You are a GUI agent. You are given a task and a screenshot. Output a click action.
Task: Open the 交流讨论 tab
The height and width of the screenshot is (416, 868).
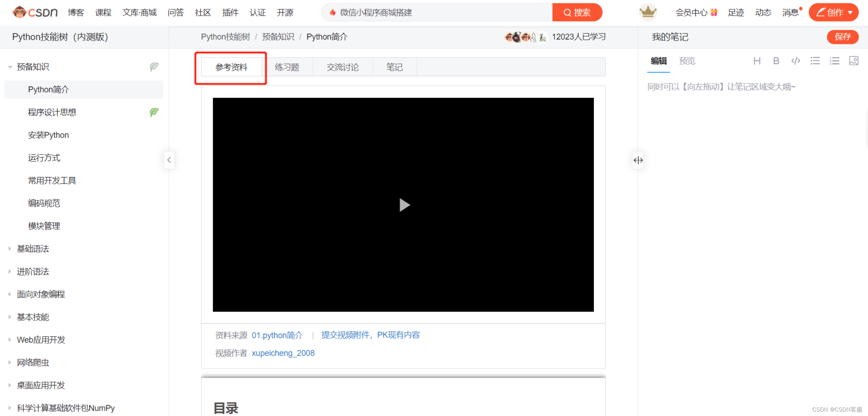click(x=342, y=67)
